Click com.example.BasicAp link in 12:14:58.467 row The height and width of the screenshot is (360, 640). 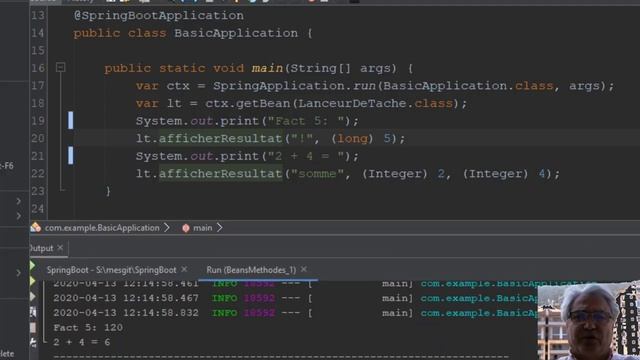click(479, 298)
